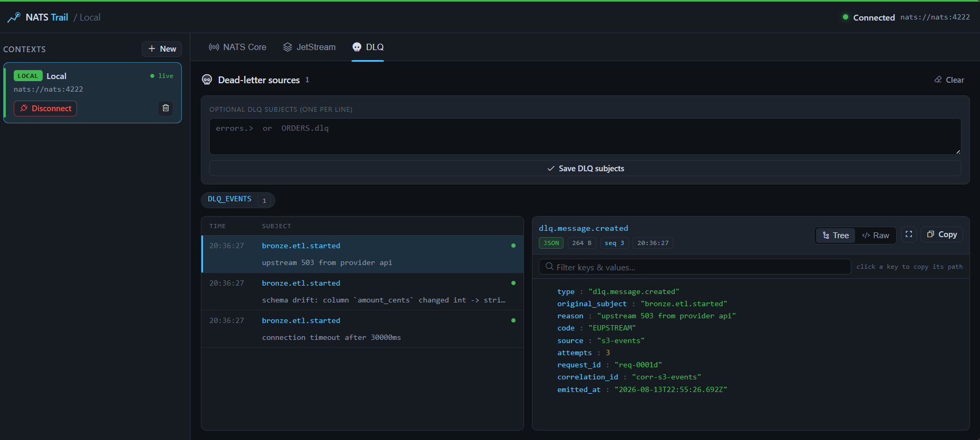This screenshot has width=980, height=440.
Task: Click the live status indicator on Local
Action: 162,76
